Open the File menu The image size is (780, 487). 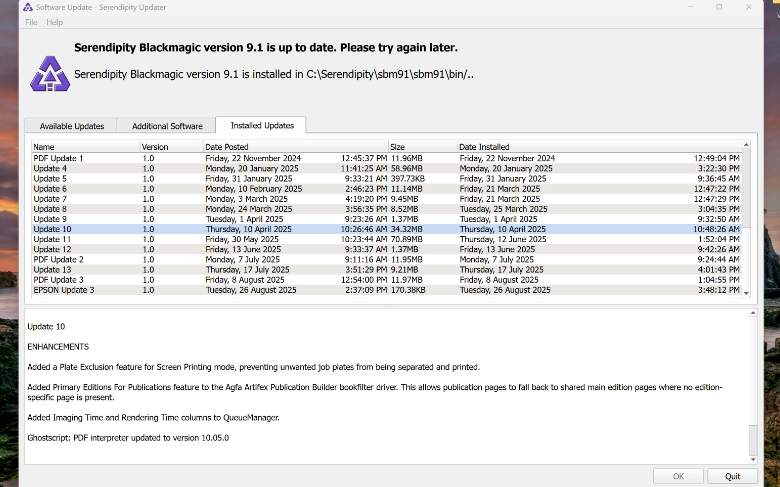[31, 22]
